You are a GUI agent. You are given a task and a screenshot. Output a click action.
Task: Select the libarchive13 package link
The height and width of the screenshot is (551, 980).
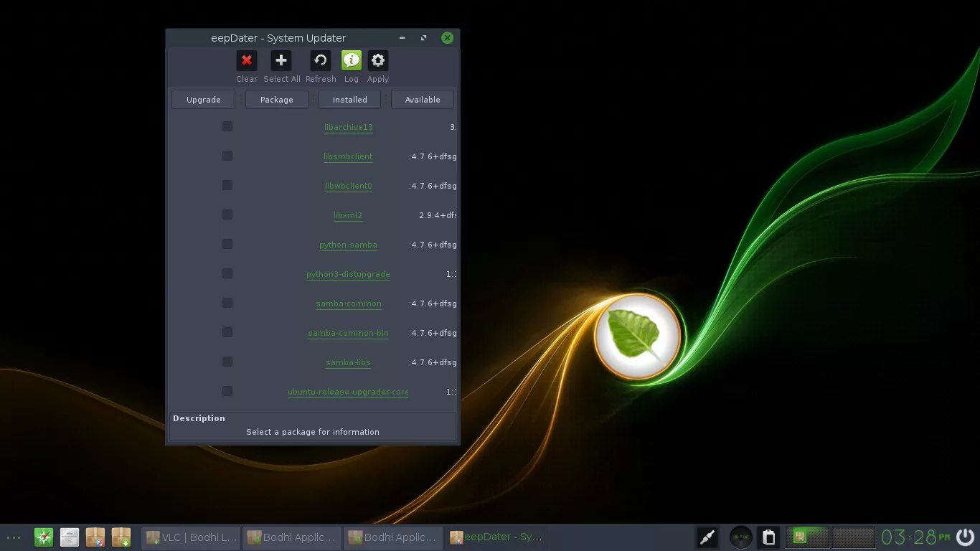[349, 127]
